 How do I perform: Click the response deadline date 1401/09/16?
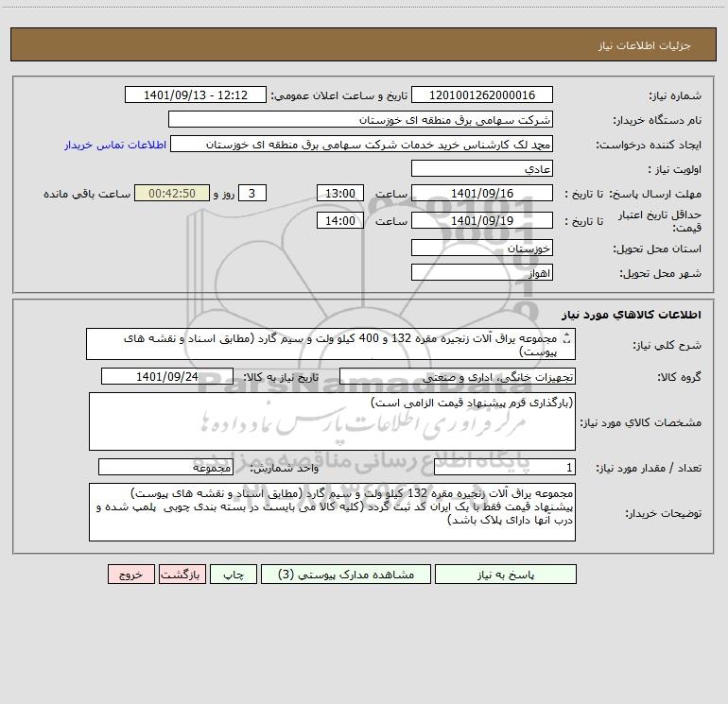[x=482, y=193]
